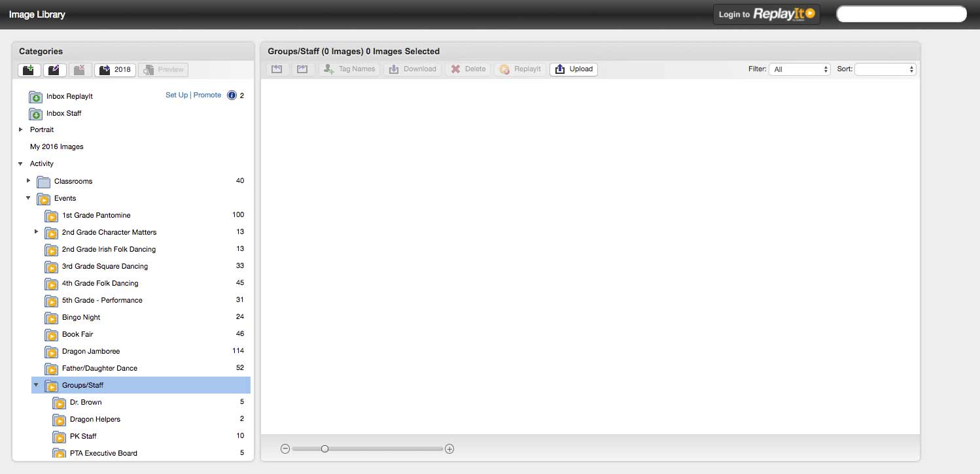The image size is (980, 474).
Task: Click the Delete button in image toolbar
Action: tap(468, 69)
